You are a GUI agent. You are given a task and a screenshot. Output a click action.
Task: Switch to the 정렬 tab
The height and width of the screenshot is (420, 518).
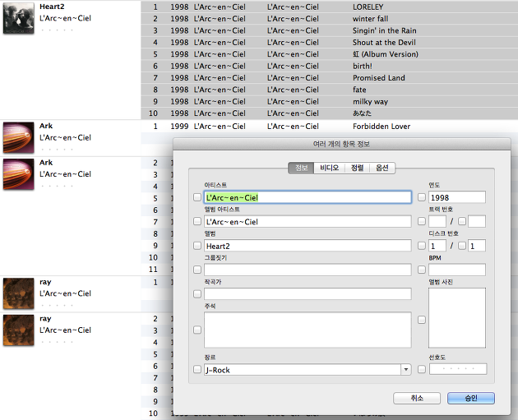357,168
